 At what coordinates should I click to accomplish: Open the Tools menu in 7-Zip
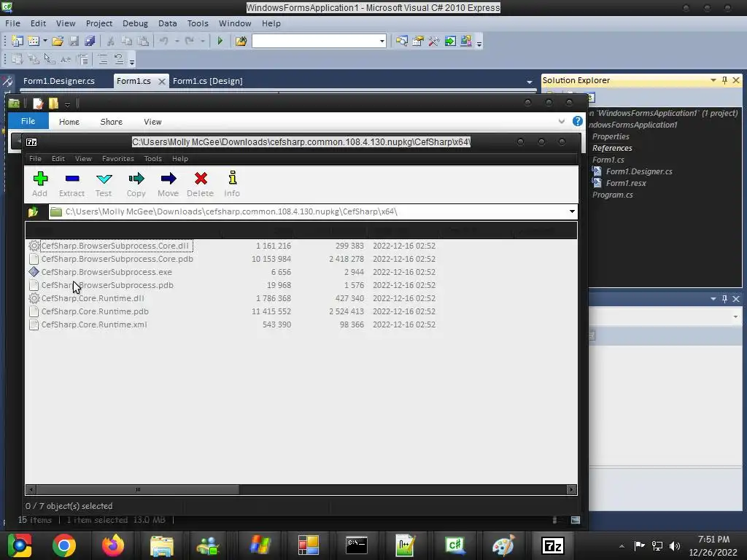pos(153,158)
